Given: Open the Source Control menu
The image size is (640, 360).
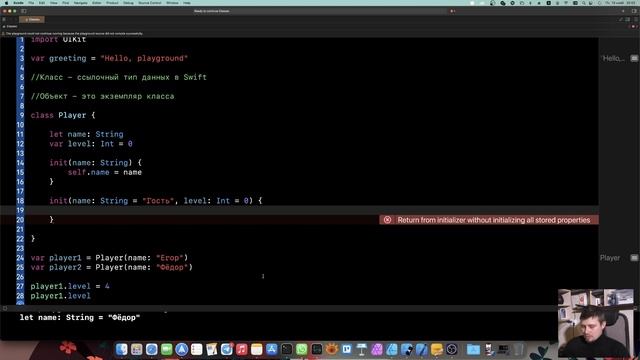Looking at the screenshot, I should pyautogui.click(x=150, y=3).
